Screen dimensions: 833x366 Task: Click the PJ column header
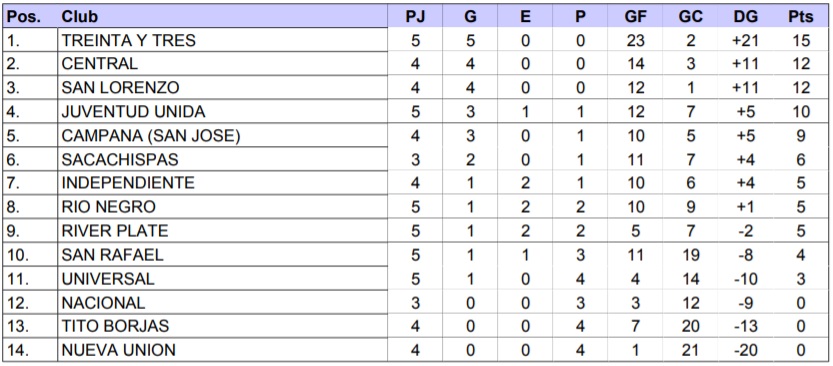click(415, 16)
